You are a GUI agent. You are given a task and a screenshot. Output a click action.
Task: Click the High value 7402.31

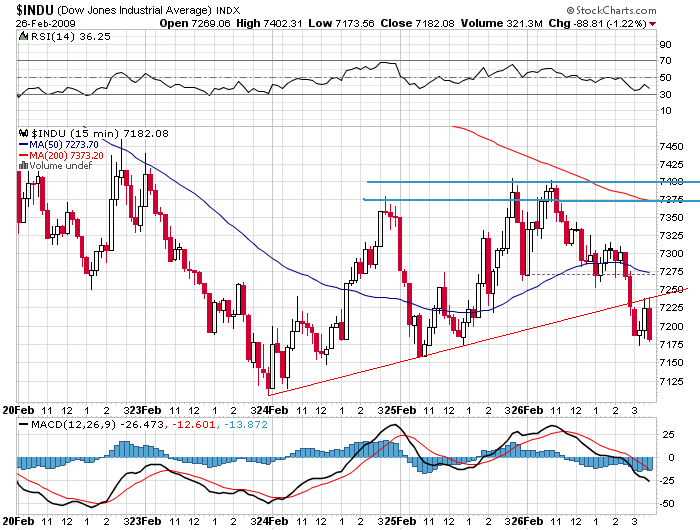[281, 24]
